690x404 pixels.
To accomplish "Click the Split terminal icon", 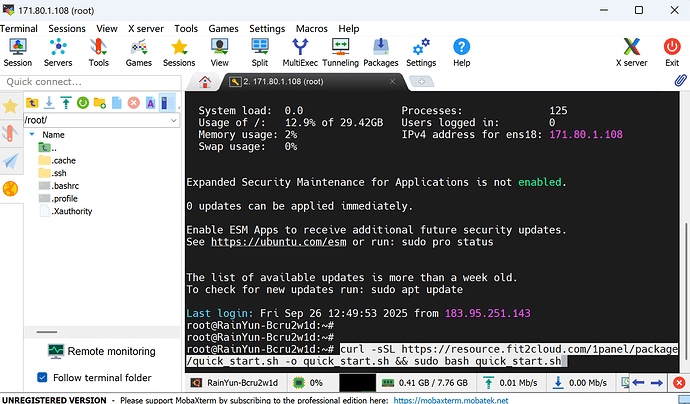I will pyautogui.click(x=259, y=52).
